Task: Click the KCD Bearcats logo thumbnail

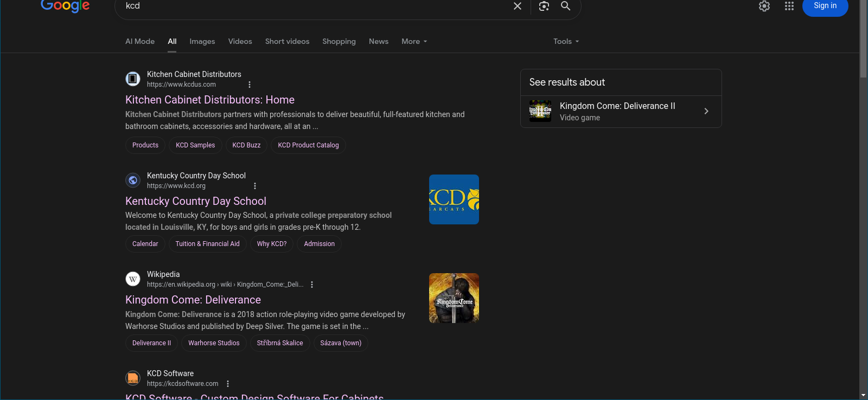Action: 454,199
